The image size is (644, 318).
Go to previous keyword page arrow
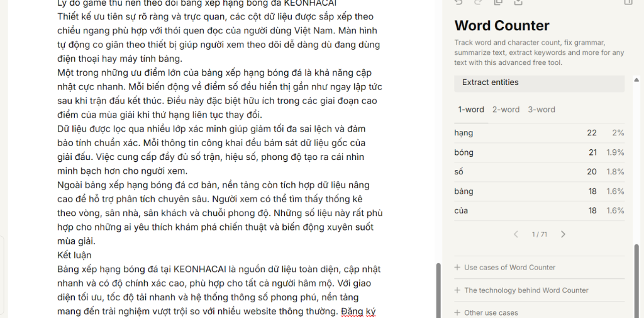click(516, 234)
